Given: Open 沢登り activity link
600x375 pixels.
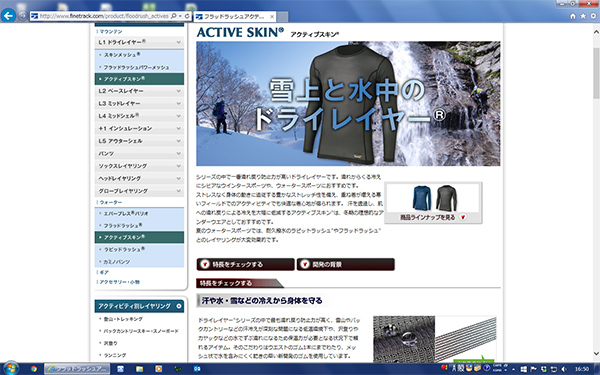Looking at the screenshot, I should tap(111, 343).
